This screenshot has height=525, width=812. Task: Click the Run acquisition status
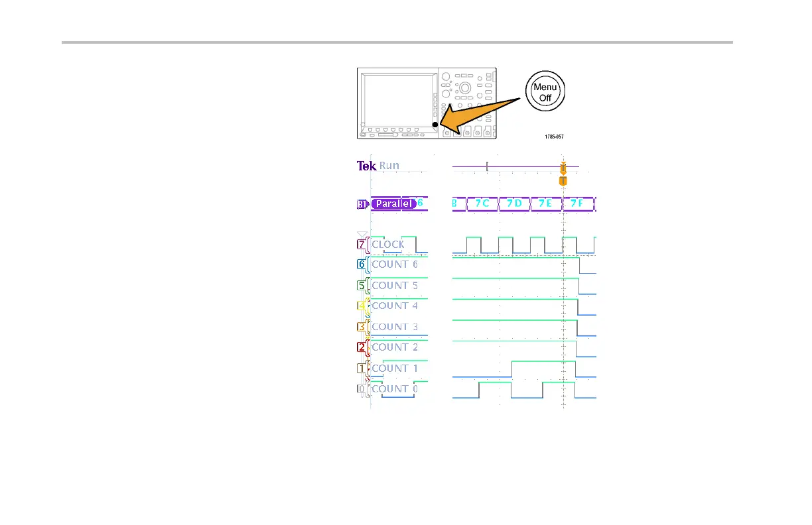pos(389,166)
